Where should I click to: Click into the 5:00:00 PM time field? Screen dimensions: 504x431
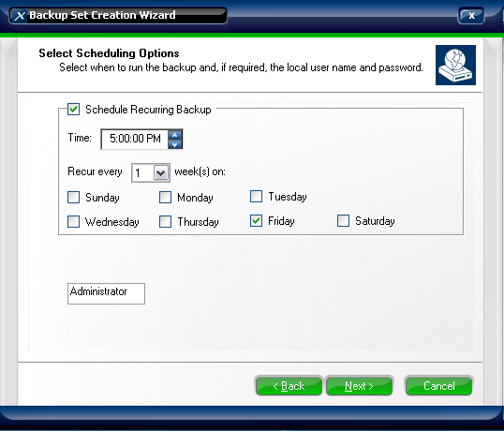click(x=134, y=139)
